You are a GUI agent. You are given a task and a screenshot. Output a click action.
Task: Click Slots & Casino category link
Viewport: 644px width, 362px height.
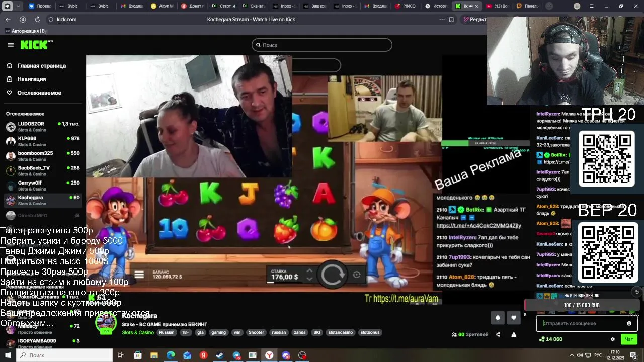(x=138, y=332)
